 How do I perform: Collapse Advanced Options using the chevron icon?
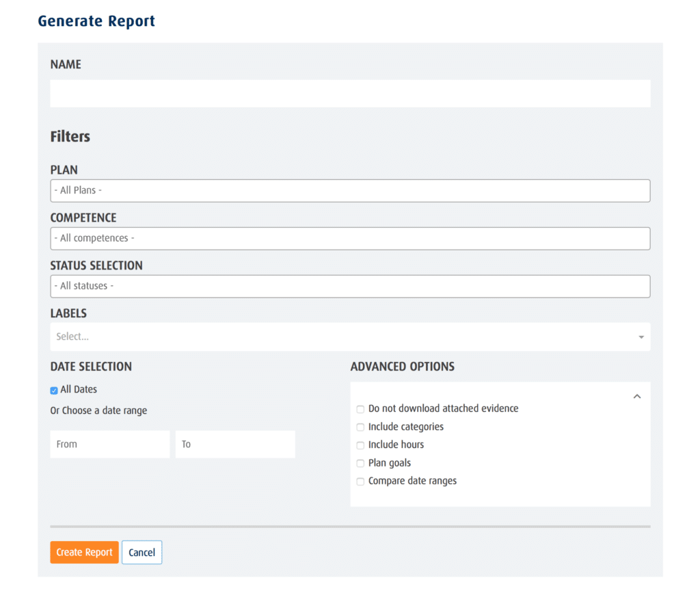pos(636,395)
